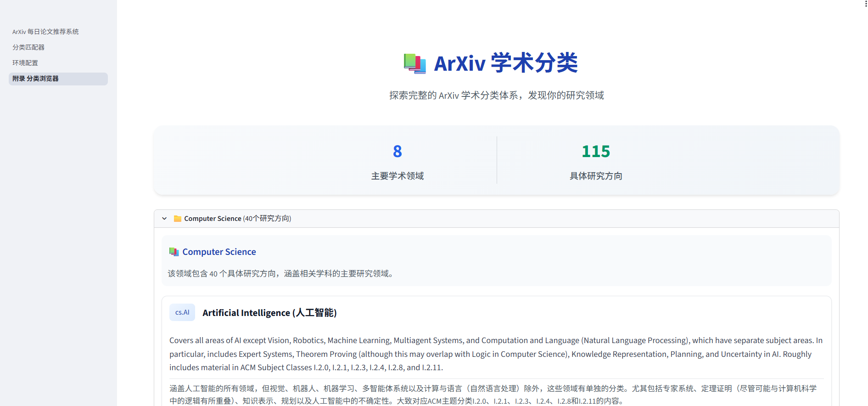The image size is (868, 406).
Task: Click the cs.AI category badge
Action: [182, 312]
